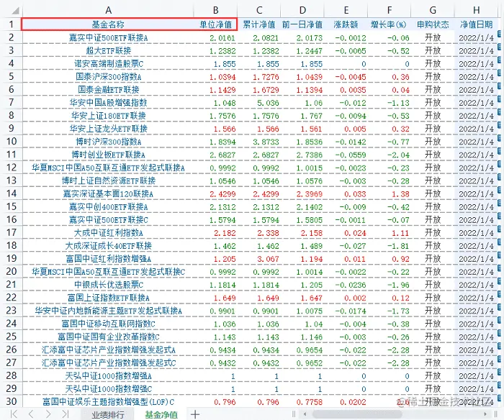The height and width of the screenshot is (420, 504).
Task: Select cell 博时创业板ETF联接A
Action: (108, 155)
